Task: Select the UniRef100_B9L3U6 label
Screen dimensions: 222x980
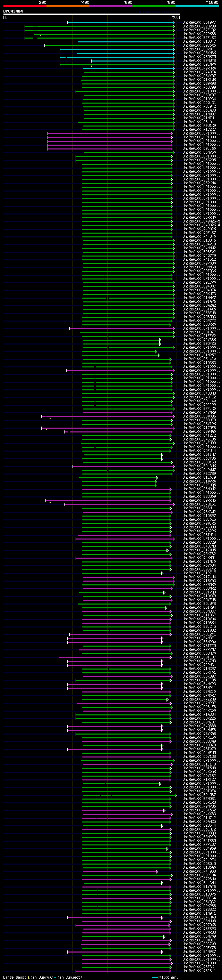Action: [x=199, y=466]
